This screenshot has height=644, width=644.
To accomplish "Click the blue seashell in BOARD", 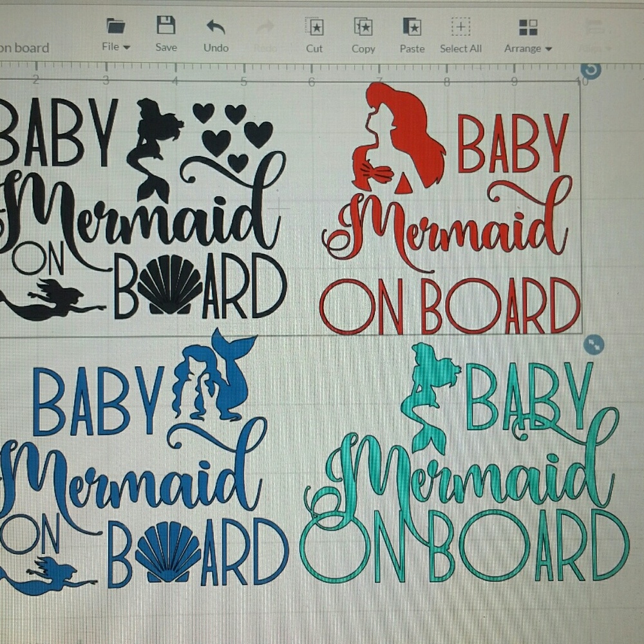I will 168,552.
